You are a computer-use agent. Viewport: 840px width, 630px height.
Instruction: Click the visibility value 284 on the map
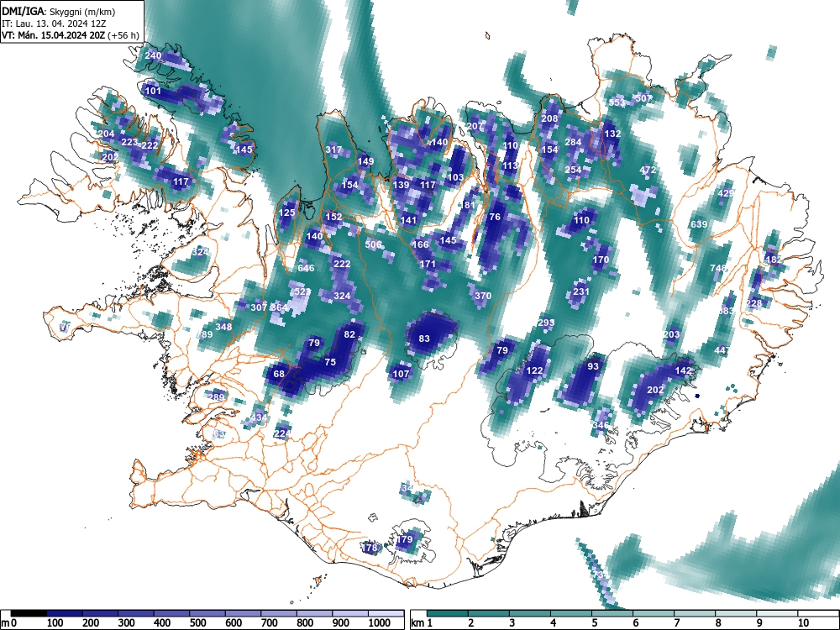pos(573,142)
